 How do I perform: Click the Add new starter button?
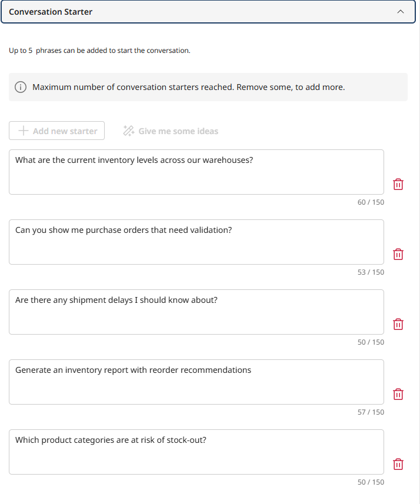[x=56, y=131]
